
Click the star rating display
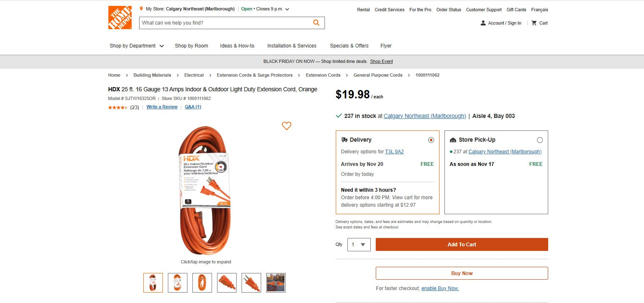pyautogui.click(x=118, y=107)
